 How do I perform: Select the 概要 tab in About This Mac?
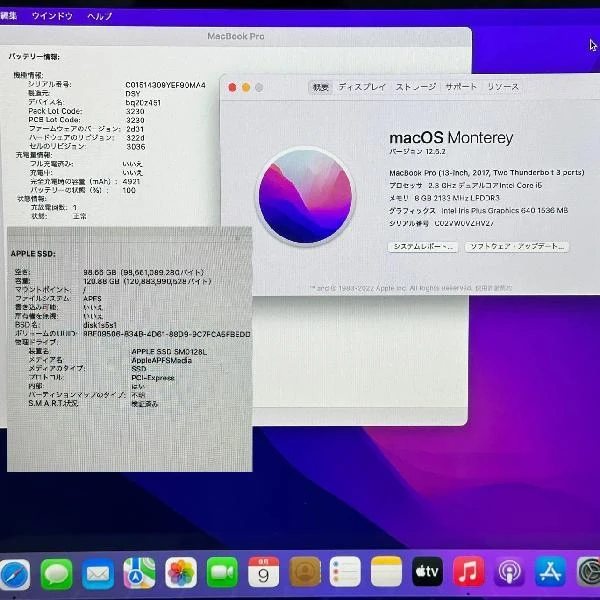click(x=321, y=87)
